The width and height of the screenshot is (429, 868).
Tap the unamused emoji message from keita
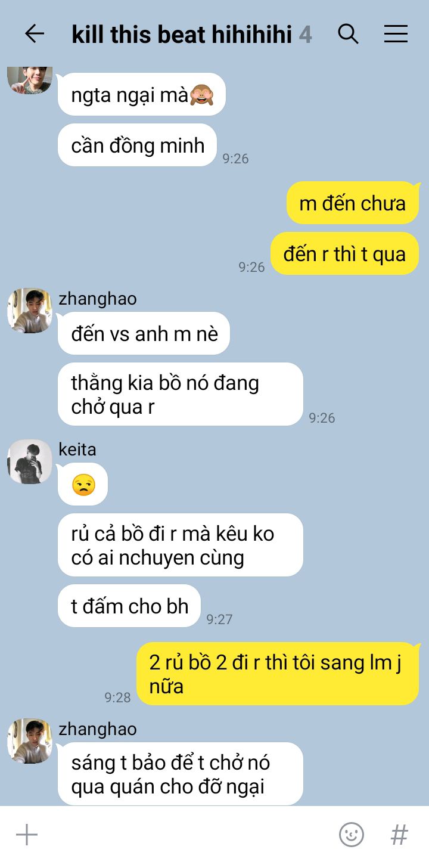pos(83,484)
